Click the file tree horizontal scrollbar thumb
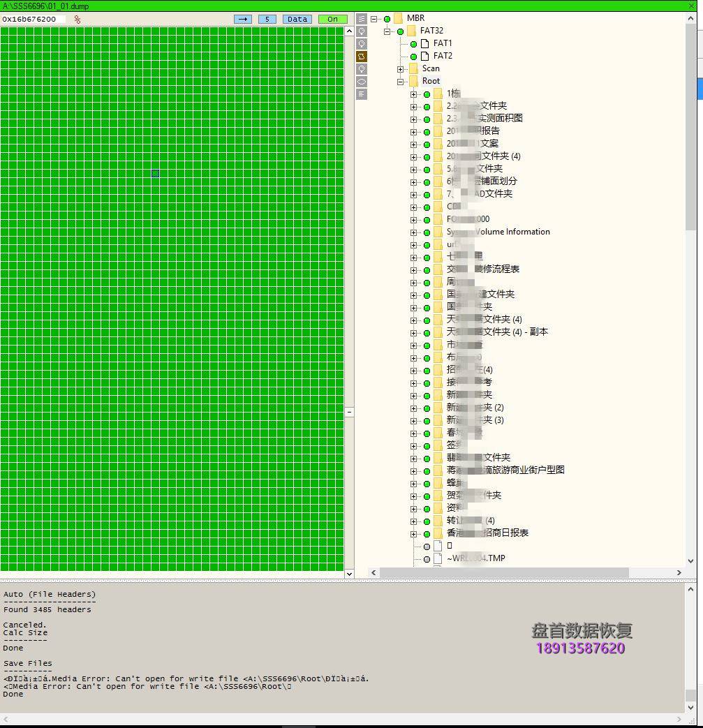The width and height of the screenshot is (703, 728). tap(504, 573)
